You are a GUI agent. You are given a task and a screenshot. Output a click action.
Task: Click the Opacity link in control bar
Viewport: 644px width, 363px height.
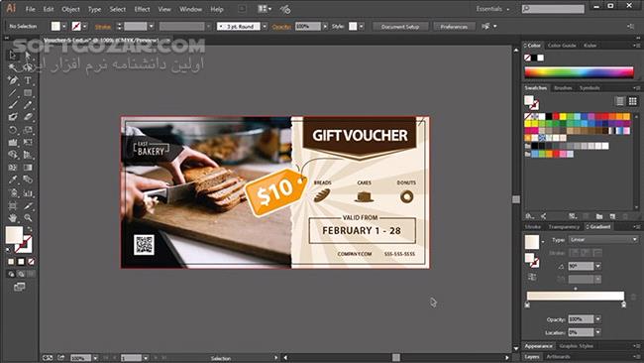(x=281, y=27)
